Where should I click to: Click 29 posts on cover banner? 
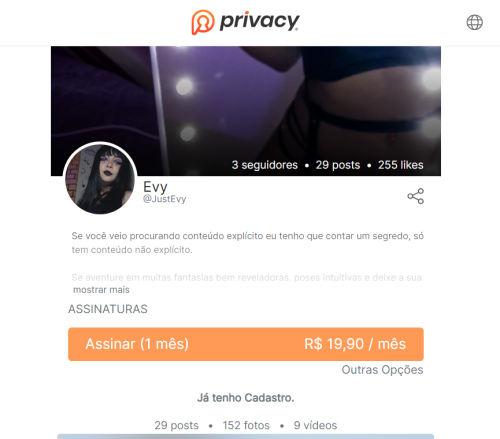tap(338, 165)
